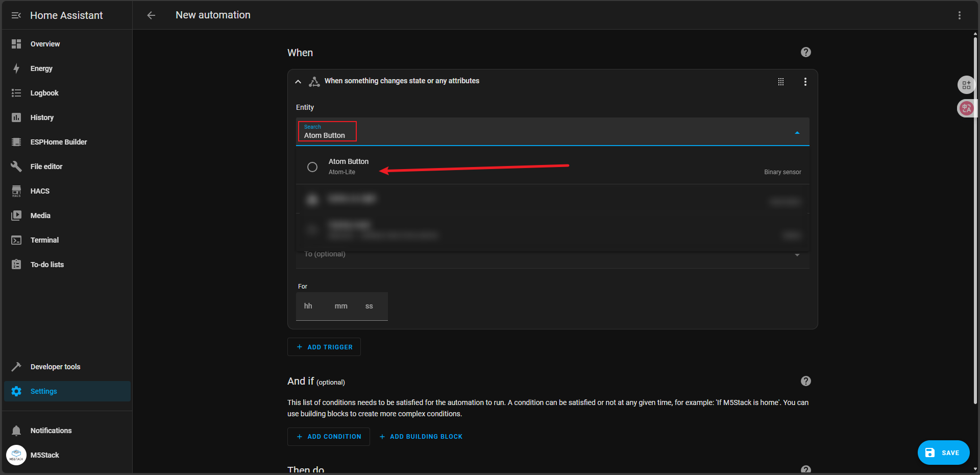Viewport: 980px width, 475px height.
Task: Open help for the Then do section
Action: pyautogui.click(x=806, y=470)
